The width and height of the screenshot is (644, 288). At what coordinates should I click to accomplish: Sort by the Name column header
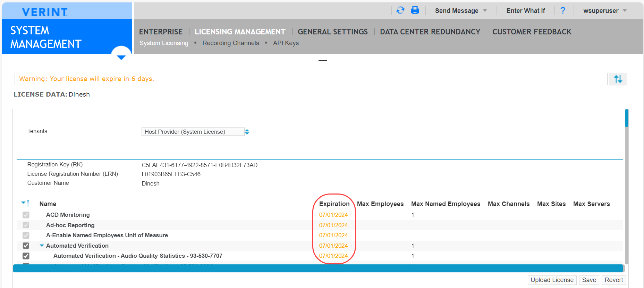click(48, 204)
